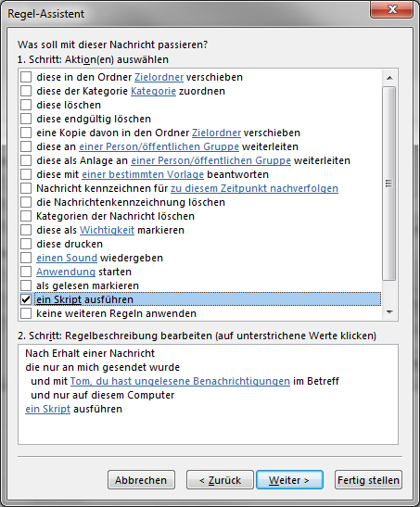Go back with '< Zurück' button
The width and height of the screenshot is (420, 507).
pos(220,480)
